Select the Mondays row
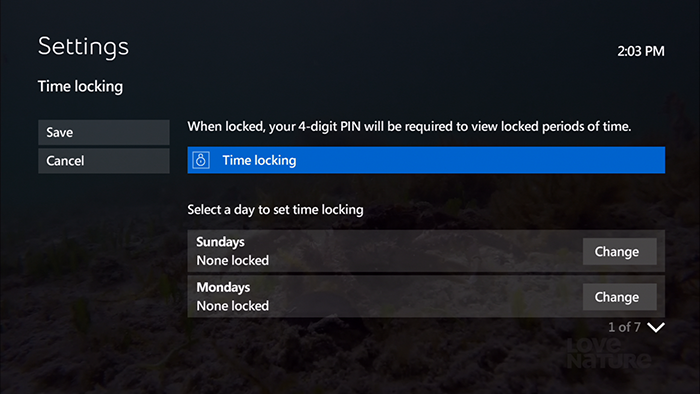Screen dimensions: 700x394 426,297
